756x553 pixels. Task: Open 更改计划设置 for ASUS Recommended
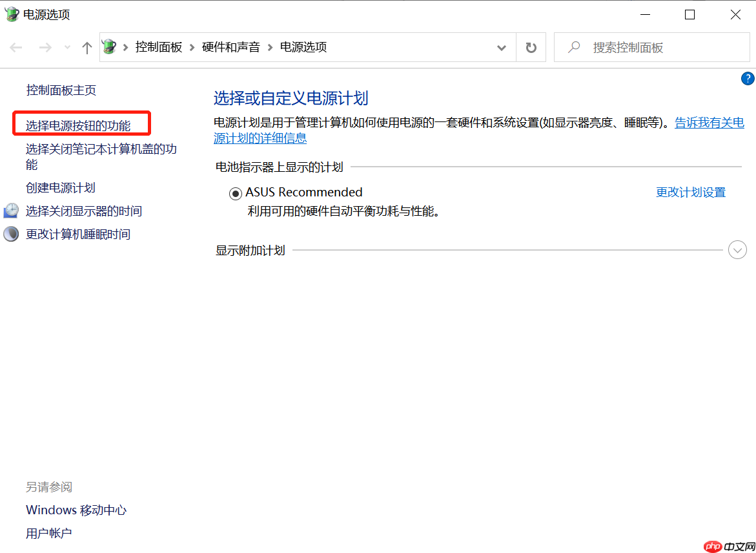pyautogui.click(x=690, y=193)
